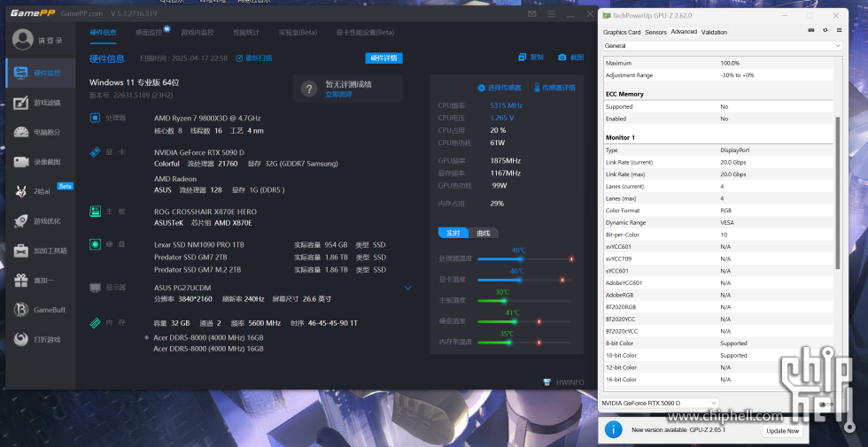The height and width of the screenshot is (447, 868).
Task: Open the GamePP hamburger menu
Action: point(551,14)
